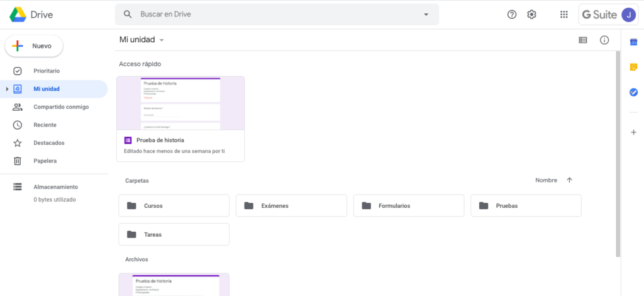Switch to list view layout icon
The width and height of the screenshot is (644, 296).
pyautogui.click(x=583, y=40)
